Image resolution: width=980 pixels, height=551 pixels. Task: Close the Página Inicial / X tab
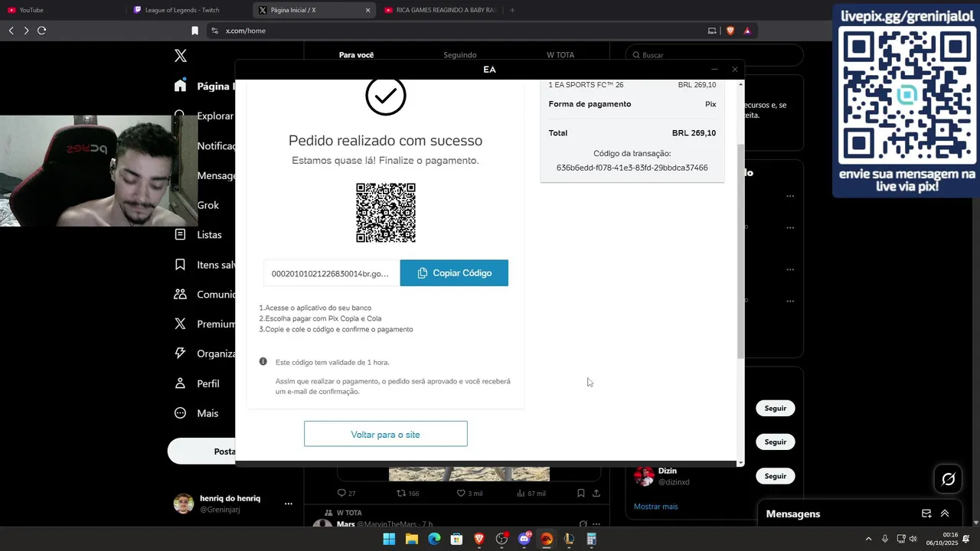coord(367,10)
